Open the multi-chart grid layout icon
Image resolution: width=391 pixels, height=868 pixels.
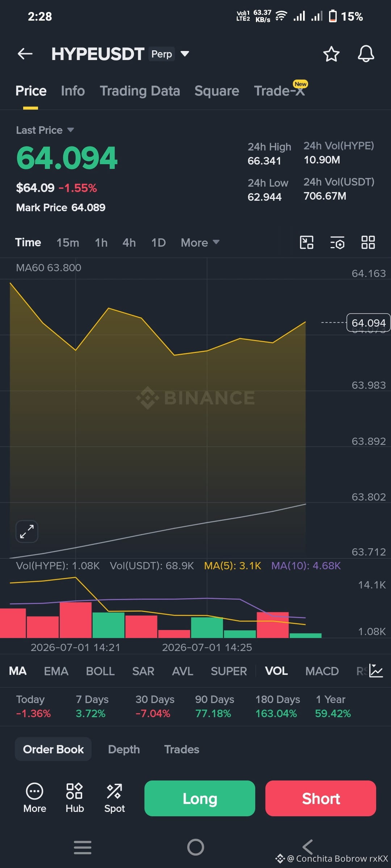(368, 242)
